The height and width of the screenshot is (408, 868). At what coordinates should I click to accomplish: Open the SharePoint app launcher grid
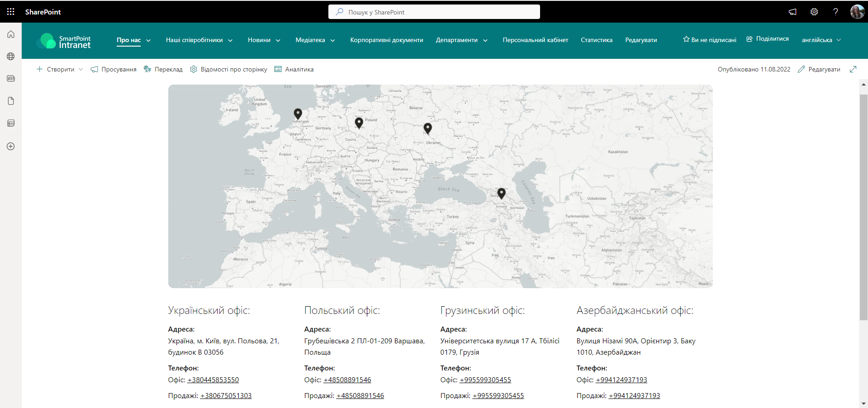(x=10, y=12)
